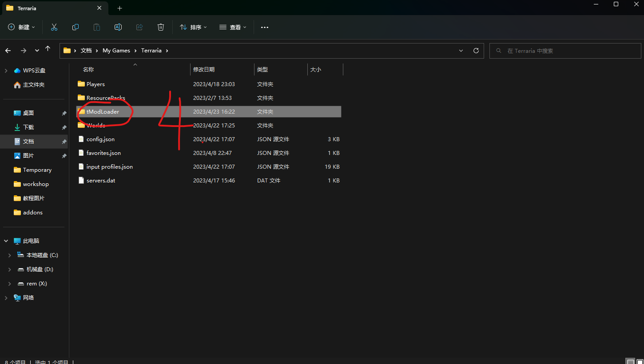Go forward with the right arrow

click(24, 51)
